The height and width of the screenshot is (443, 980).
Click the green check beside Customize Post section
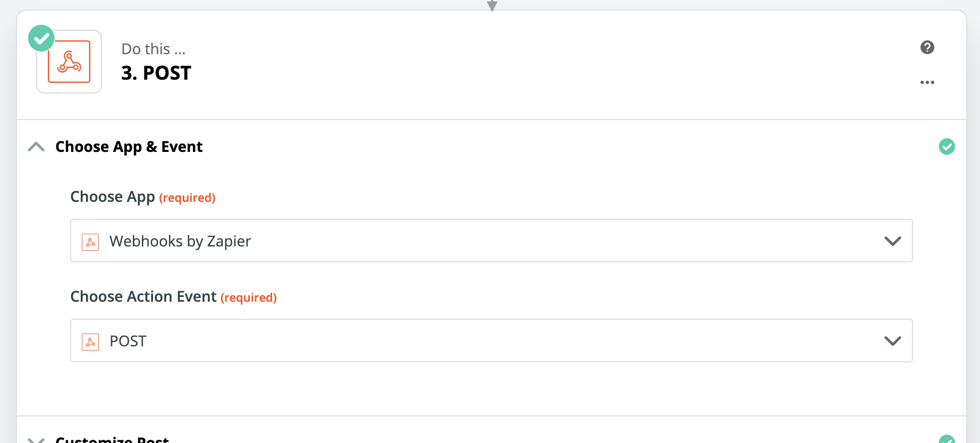[x=947, y=439]
